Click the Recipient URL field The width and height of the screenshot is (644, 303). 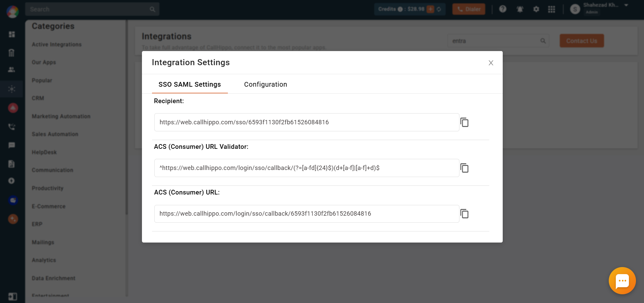[307, 122]
